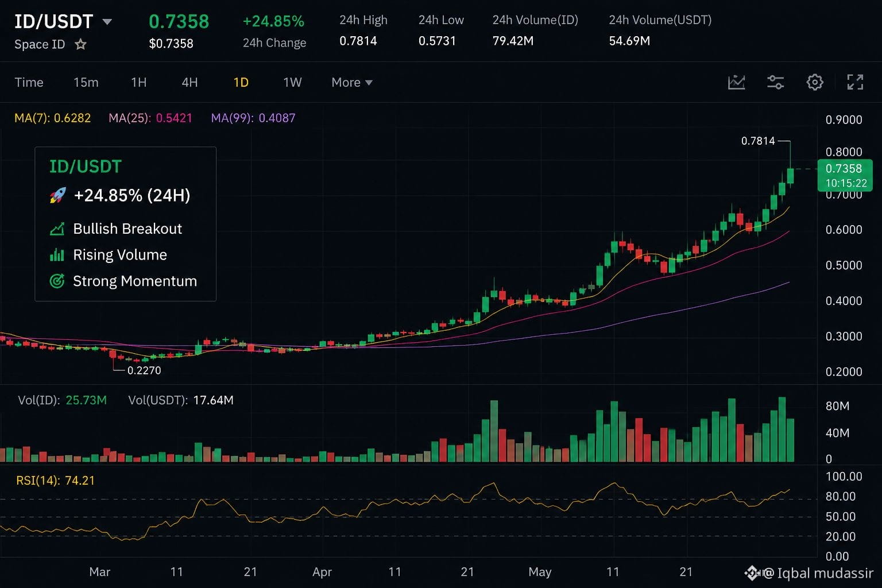Click the Strong Momentum label

135,281
